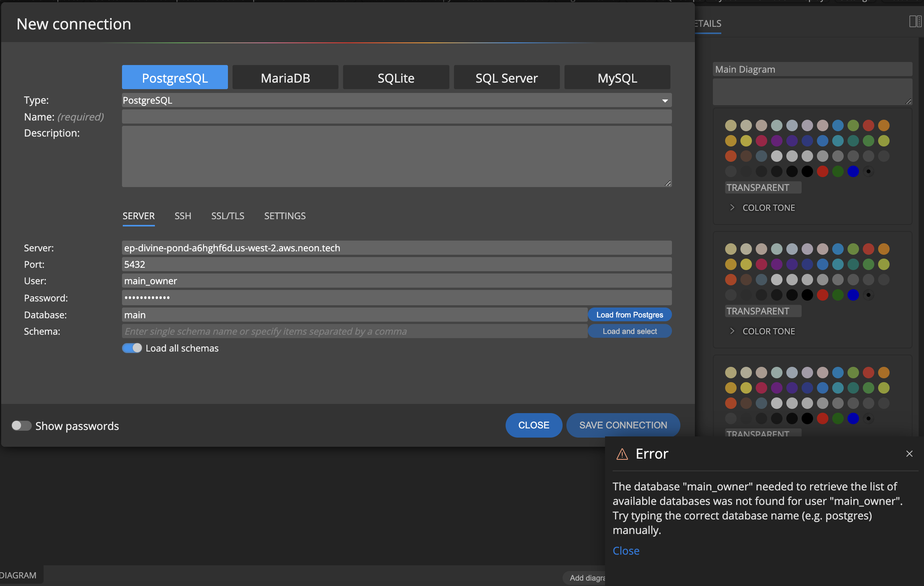Click the CLOSE button in dialog
924x586 pixels.
click(x=534, y=425)
